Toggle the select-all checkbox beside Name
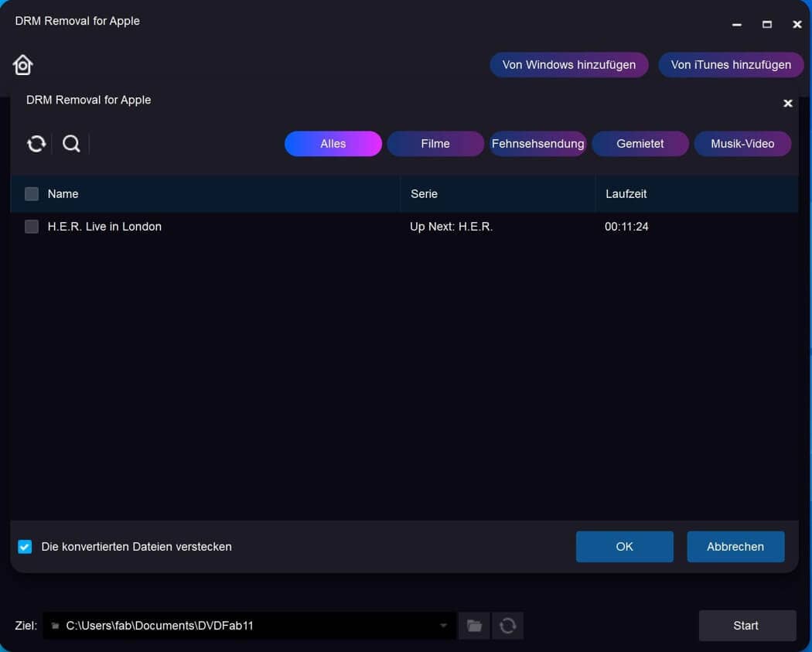Viewport: 812px width, 652px height. (x=32, y=194)
